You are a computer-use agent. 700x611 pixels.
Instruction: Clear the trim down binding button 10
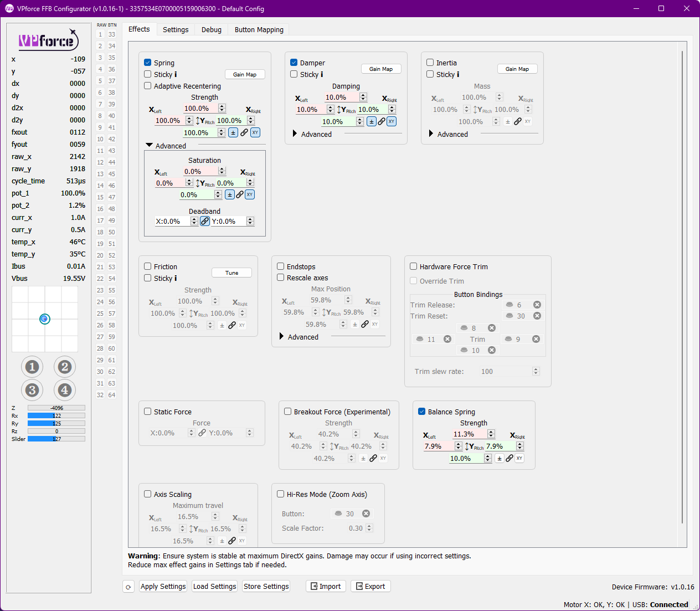491,350
